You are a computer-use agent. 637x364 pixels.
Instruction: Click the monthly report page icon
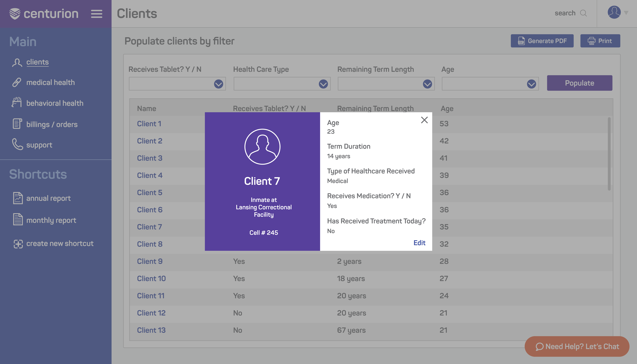click(x=18, y=219)
